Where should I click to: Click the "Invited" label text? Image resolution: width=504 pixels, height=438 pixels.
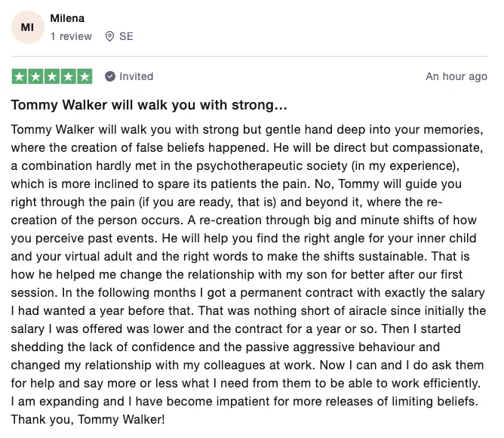[137, 76]
